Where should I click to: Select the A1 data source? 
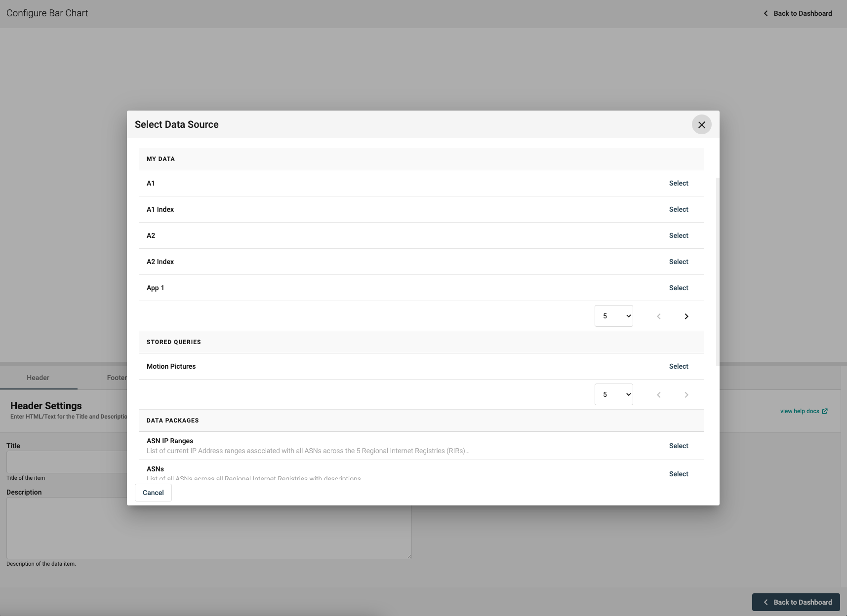678,183
